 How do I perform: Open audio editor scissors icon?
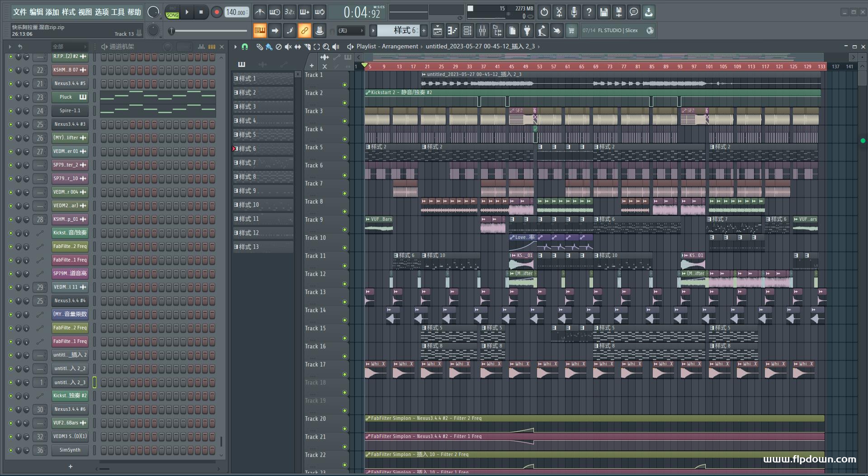(x=559, y=12)
